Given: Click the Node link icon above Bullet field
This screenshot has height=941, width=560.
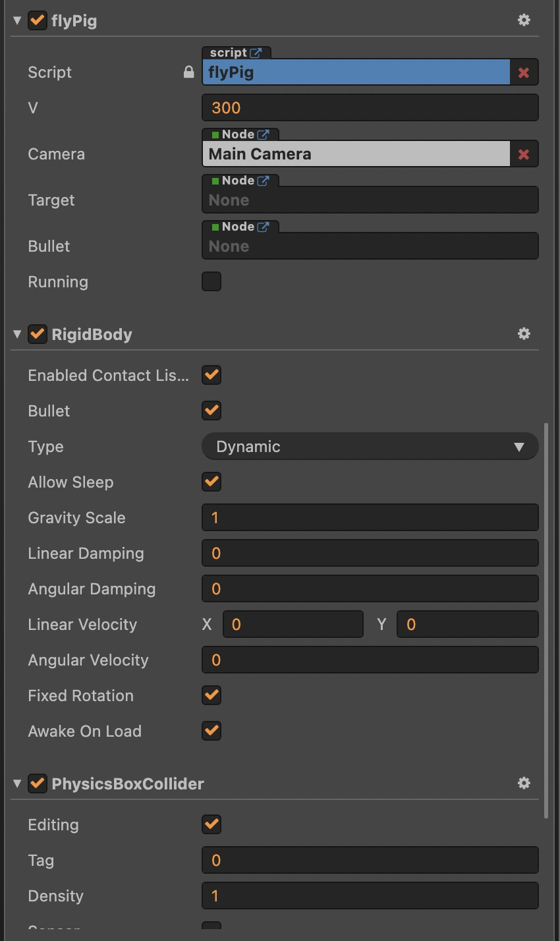Looking at the screenshot, I should pyautogui.click(x=264, y=227).
